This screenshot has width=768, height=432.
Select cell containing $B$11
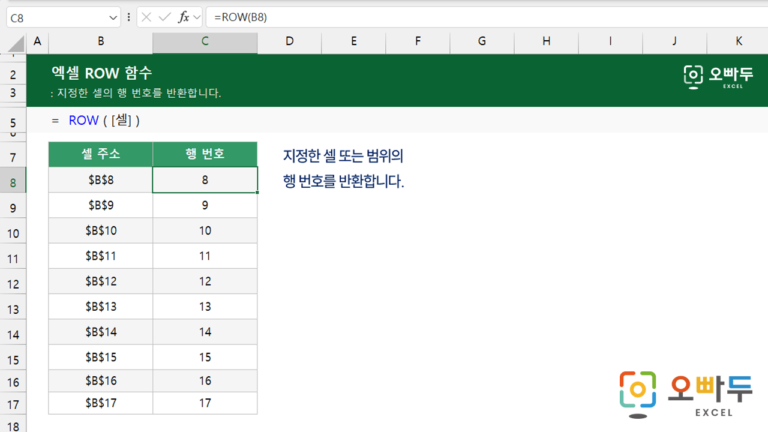pos(100,256)
